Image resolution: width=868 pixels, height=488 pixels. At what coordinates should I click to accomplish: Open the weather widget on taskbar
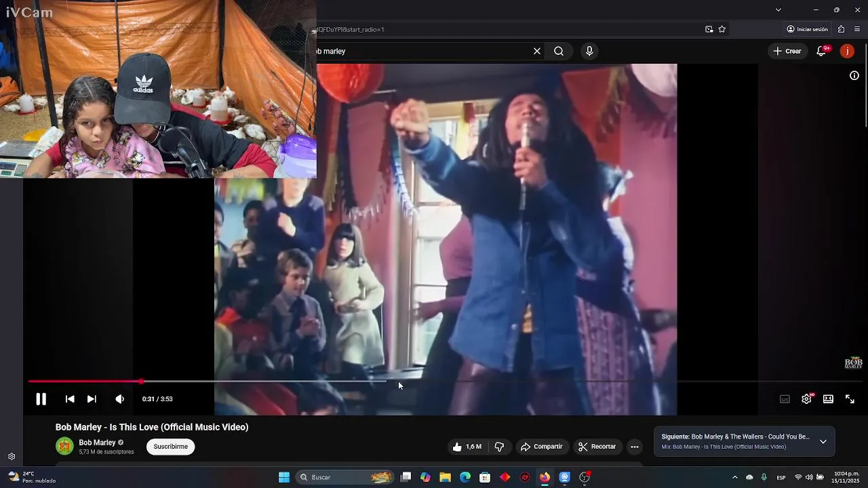point(32,477)
